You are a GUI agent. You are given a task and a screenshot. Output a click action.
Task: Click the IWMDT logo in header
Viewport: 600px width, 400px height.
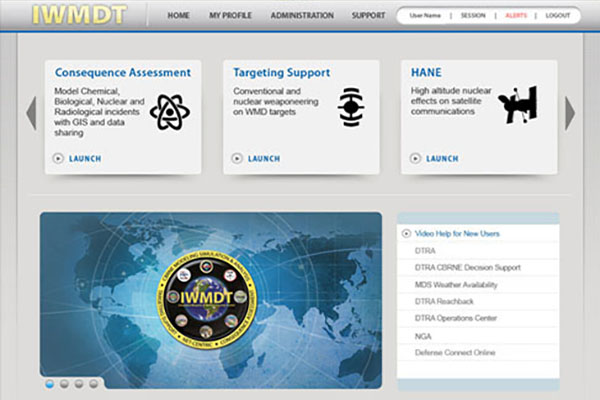pos(79,15)
